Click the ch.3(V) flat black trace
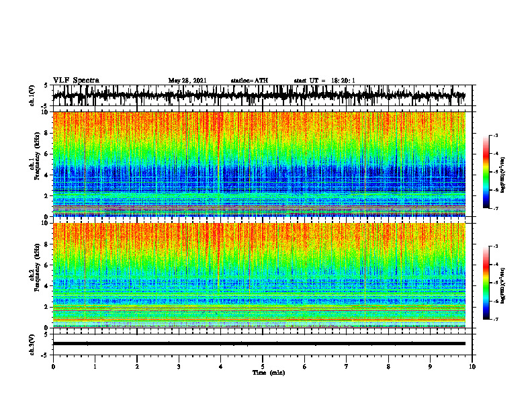This screenshot has height=411, width=532. (x=259, y=344)
